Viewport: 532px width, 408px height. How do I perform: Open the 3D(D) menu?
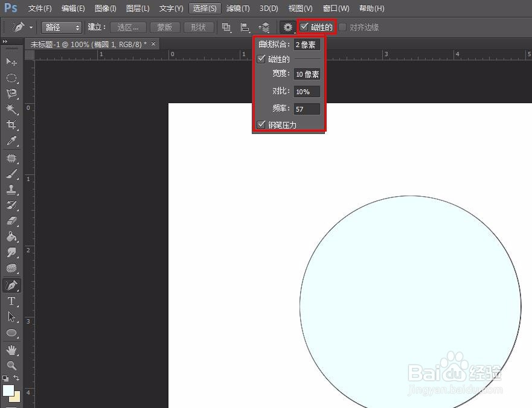(x=269, y=8)
